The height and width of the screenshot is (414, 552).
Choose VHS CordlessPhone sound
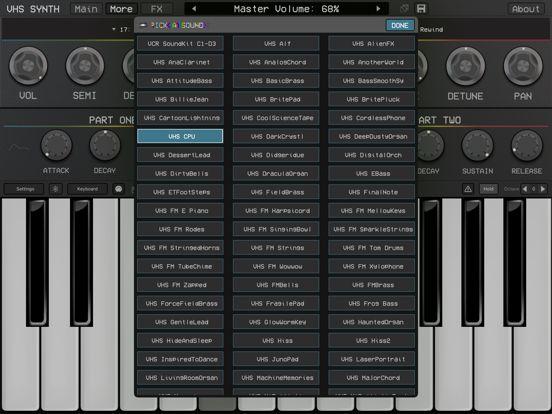[372, 118]
